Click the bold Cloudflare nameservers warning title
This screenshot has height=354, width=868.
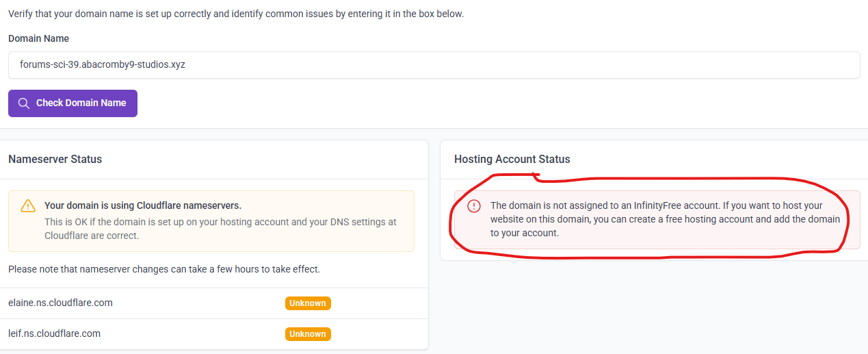143,205
